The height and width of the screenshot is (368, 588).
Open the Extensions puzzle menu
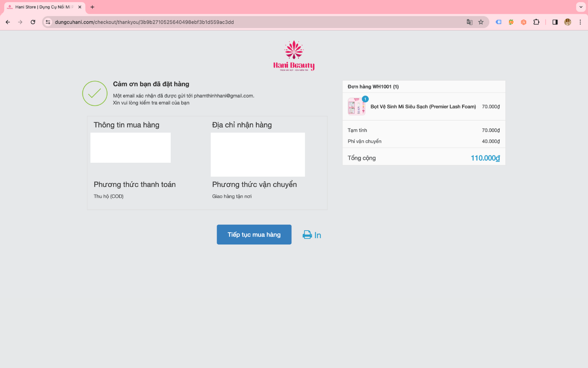coord(537,22)
